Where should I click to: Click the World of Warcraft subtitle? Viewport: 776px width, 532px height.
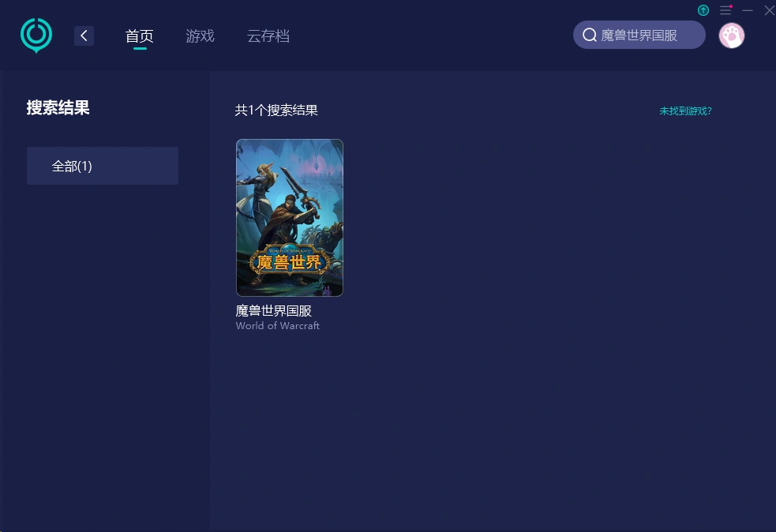click(278, 326)
